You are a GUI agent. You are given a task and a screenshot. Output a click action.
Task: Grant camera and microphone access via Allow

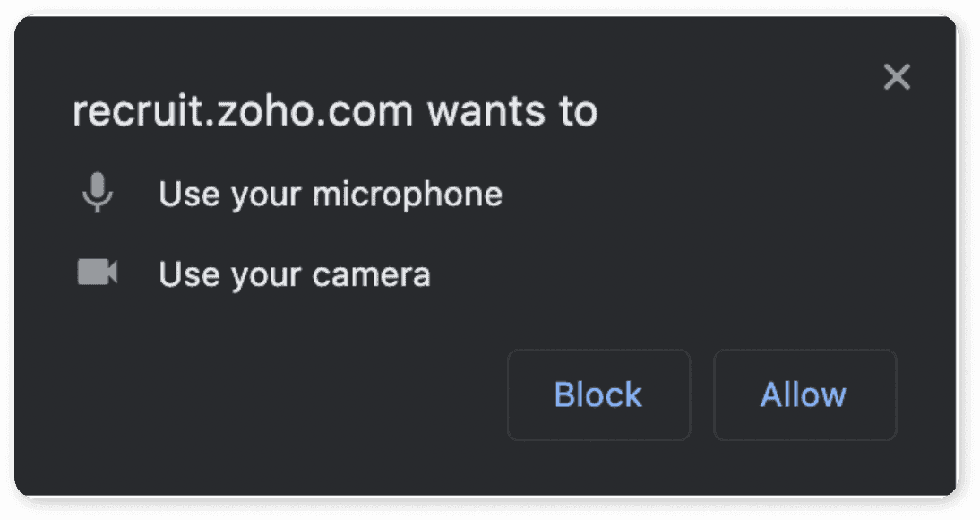pyautogui.click(x=804, y=394)
